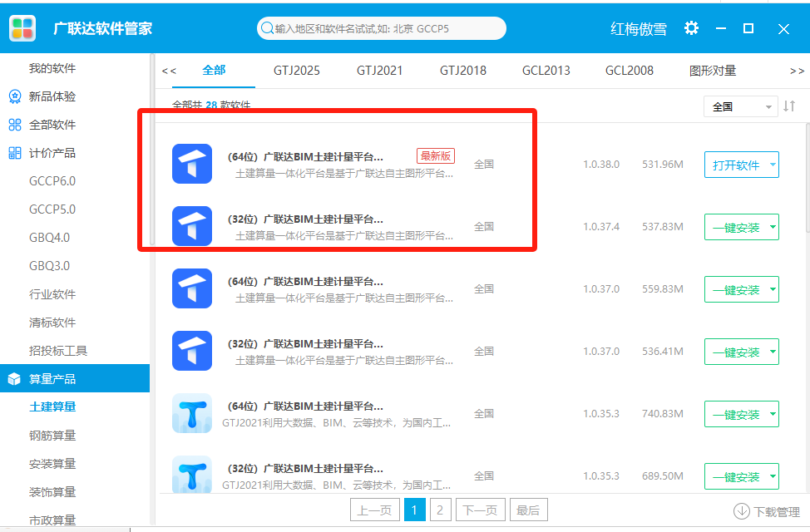Select 行业软件 in sidebar
Image resolution: width=810 pixels, height=532 pixels.
pyautogui.click(x=52, y=294)
